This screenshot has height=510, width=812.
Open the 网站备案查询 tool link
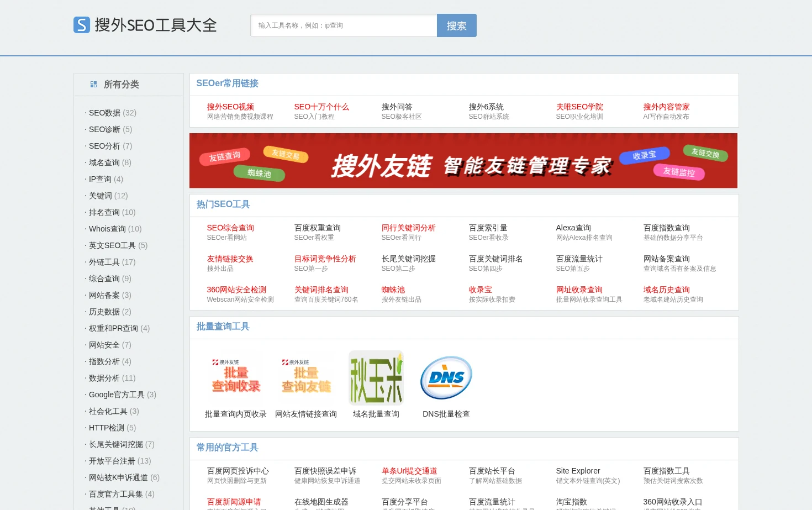[x=667, y=259]
